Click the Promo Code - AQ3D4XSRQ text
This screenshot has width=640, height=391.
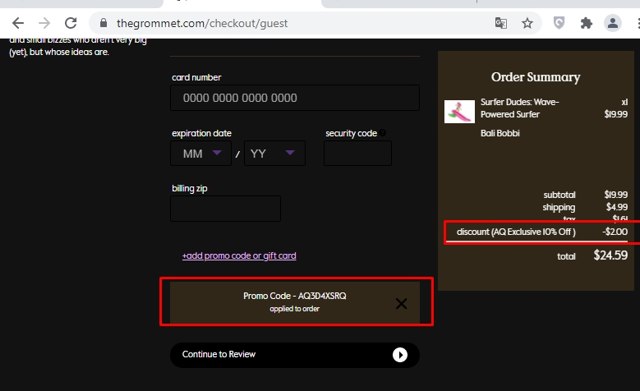coord(295,295)
